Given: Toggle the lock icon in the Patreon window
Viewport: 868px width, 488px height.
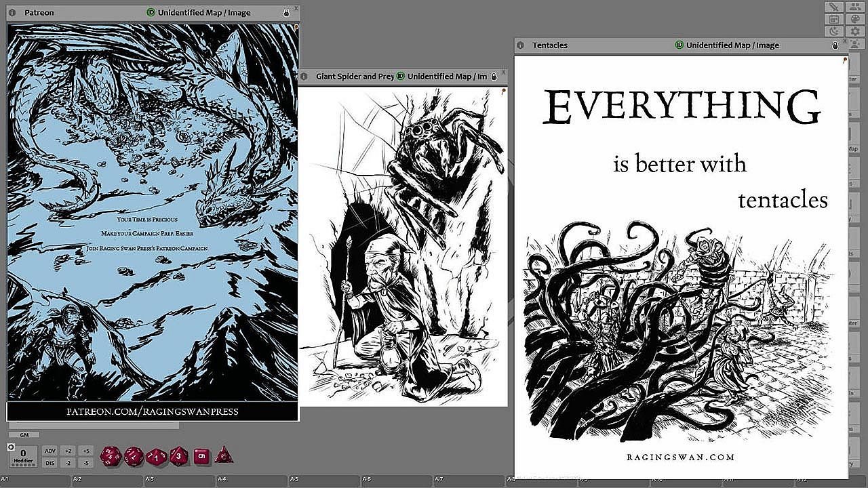Looking at the screenshot, I should (287, 13).
